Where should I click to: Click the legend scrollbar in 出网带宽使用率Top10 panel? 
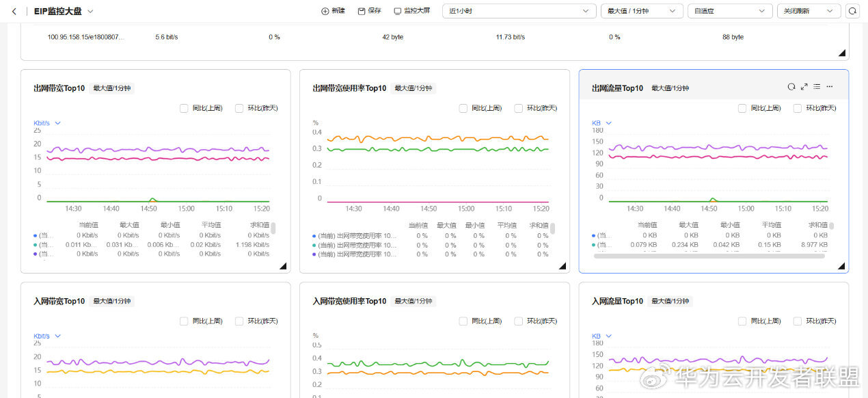pyautogui.click(x=552, y=228)
